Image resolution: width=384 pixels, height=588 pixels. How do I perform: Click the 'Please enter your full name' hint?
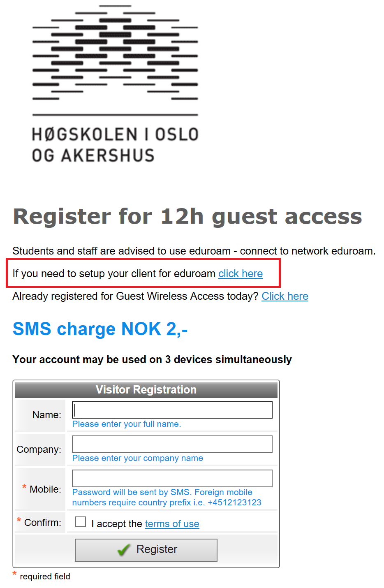click(x=127, y=424)
